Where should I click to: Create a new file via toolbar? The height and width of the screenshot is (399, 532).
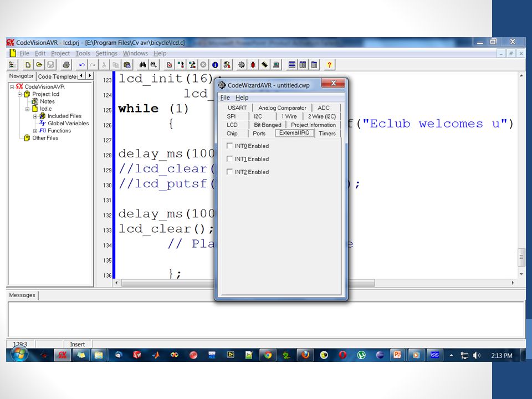click(28, 64)
